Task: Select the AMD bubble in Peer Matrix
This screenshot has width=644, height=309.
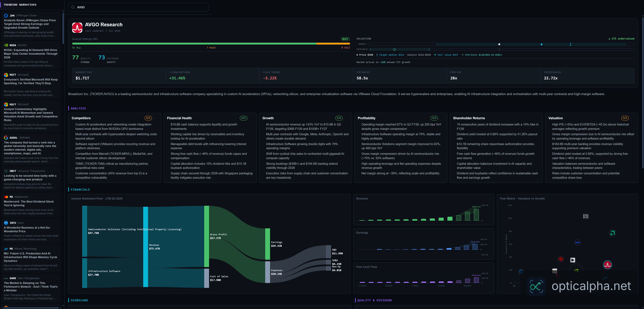Action: click(x=612, y=233)
